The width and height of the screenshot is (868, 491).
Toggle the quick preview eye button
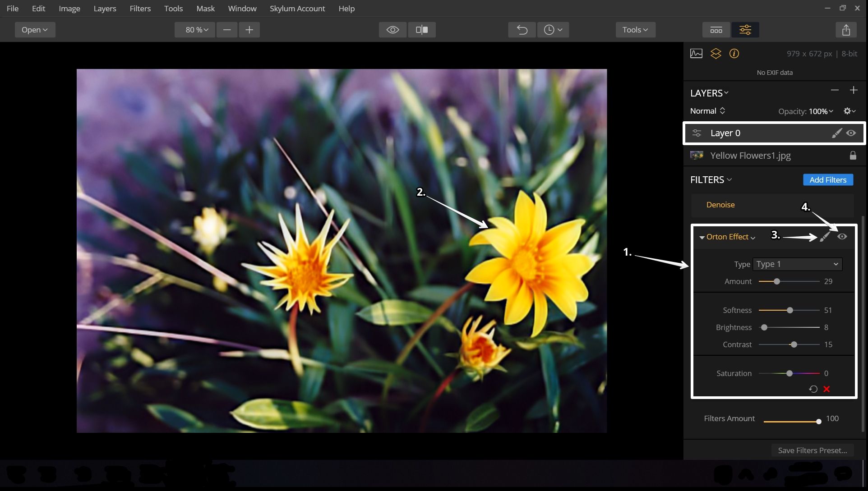point(392,30)
